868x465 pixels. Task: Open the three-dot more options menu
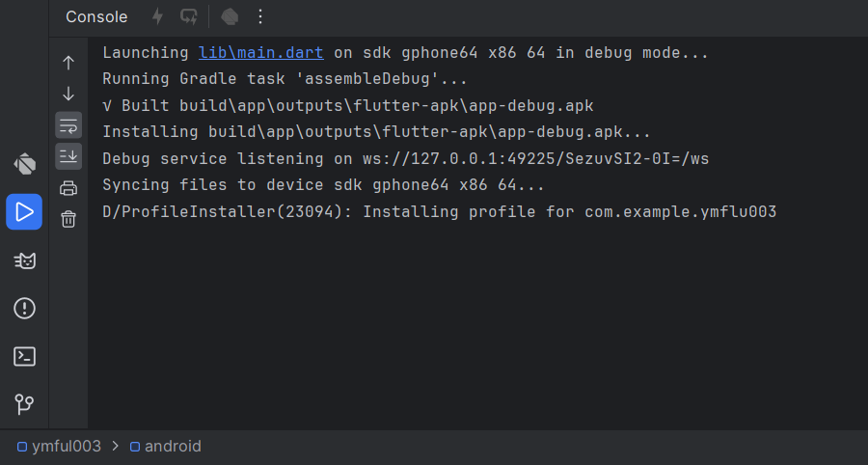259,16
